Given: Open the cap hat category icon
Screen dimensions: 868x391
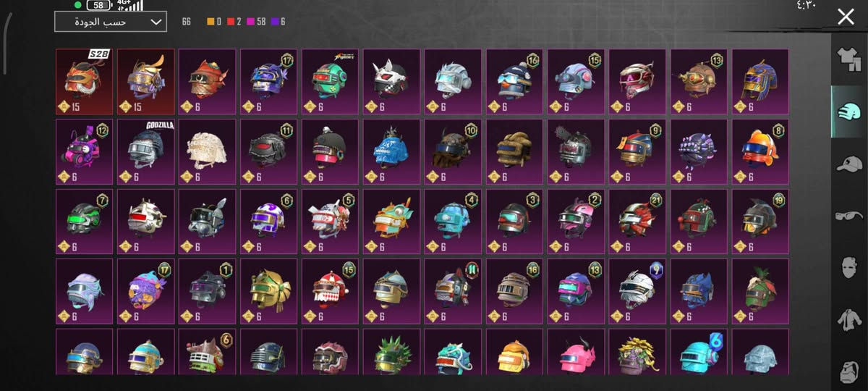Looking at the screenshot, I should click(x=849, y=164).
